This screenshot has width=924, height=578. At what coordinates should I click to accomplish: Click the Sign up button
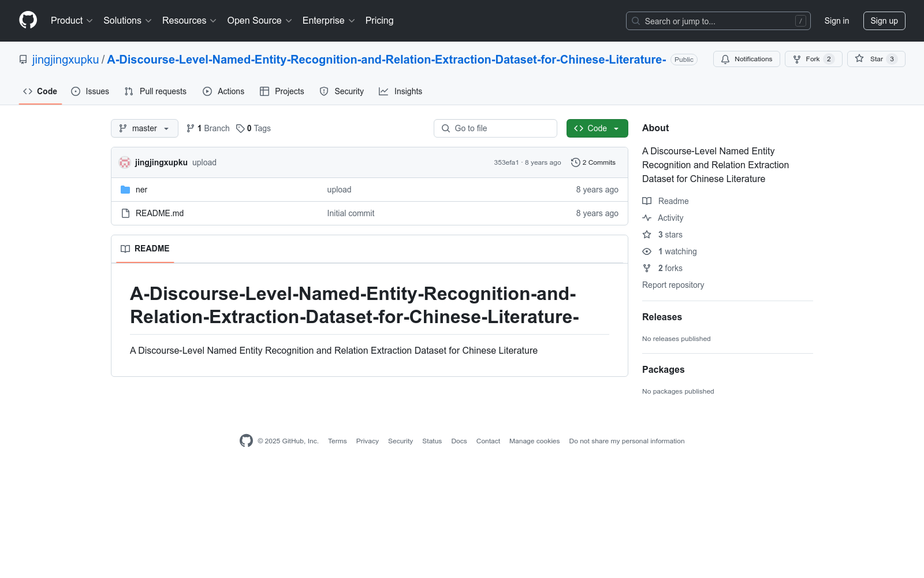point(884,21)
